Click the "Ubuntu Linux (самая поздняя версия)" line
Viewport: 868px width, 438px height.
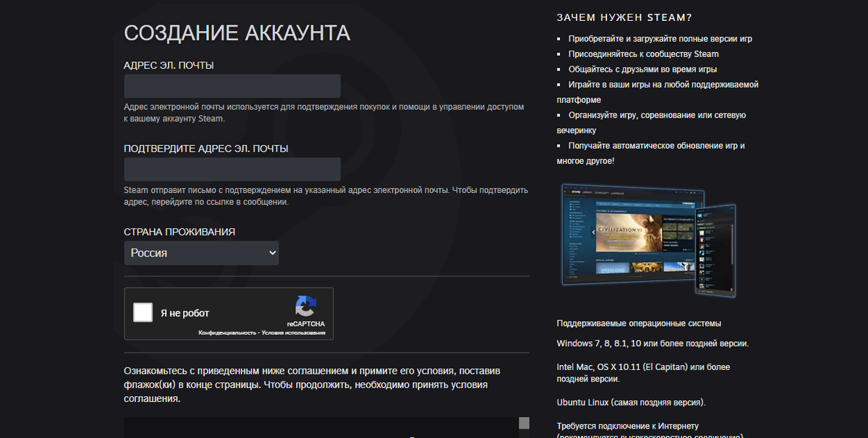631,402
